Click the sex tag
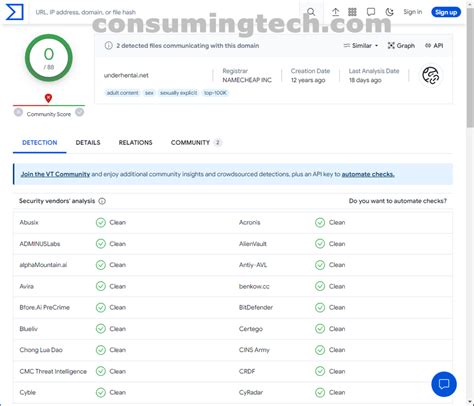The width and height of the screenshot is (474, 406). coord(149,93)
